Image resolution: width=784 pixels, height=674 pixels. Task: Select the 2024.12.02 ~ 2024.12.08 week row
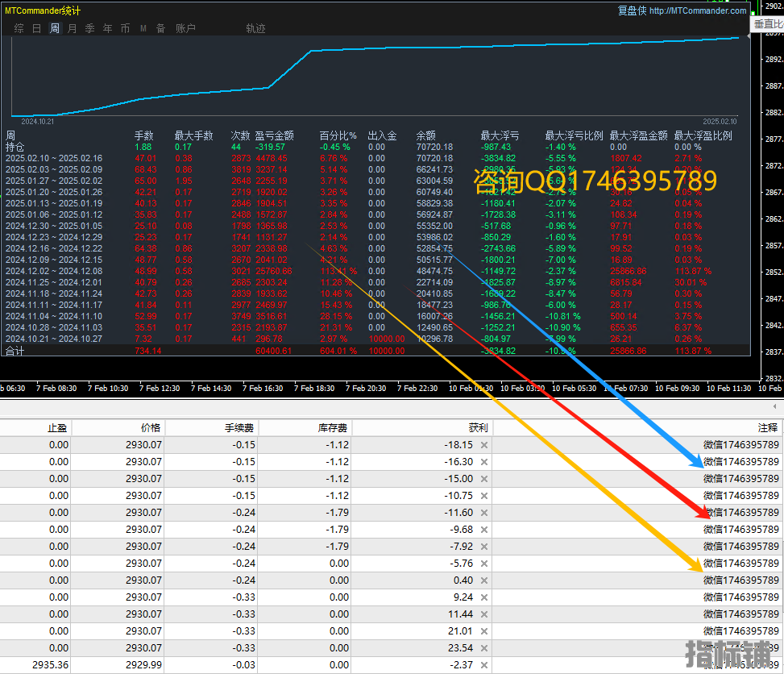pos(54,271)
